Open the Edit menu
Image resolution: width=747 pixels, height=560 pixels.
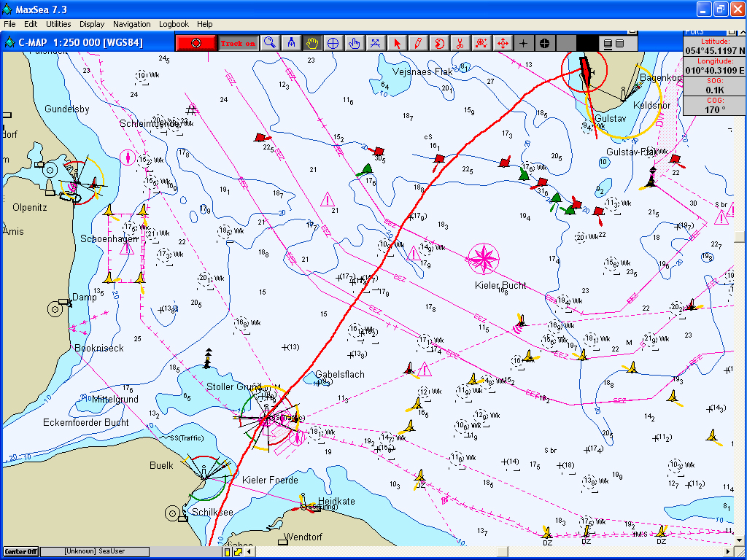31,24
